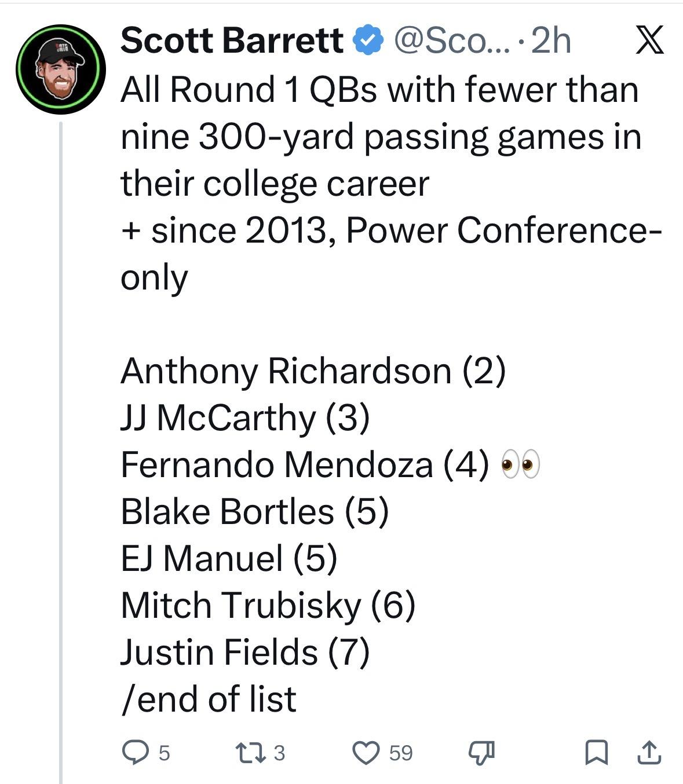Click the Scott Barrett display name
The width and height of the screenshot is (683, 784).
tap(232, 41)
